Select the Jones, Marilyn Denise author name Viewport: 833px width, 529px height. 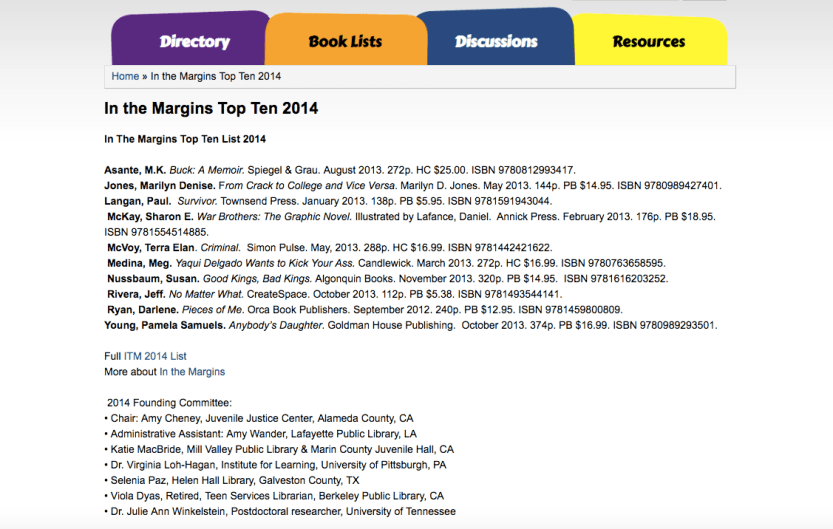[159, 185]
